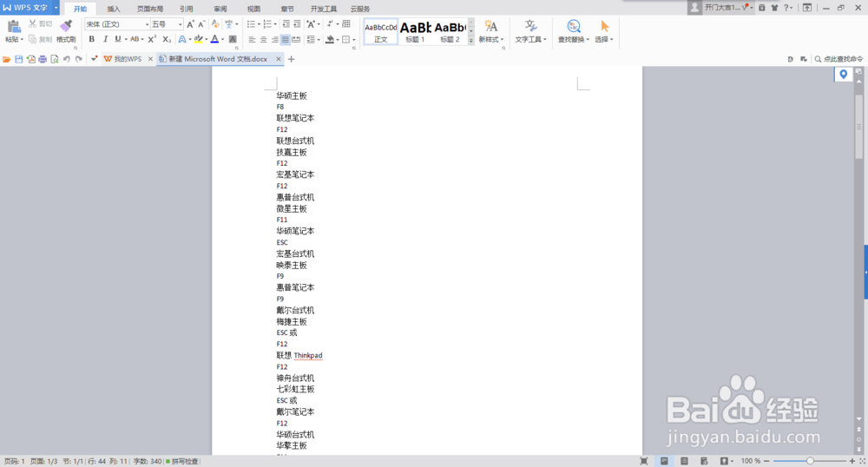The height and width of the screenshot is (467, 868).
Task: Open the highlight color picker arrow
Action: [206, 39]
